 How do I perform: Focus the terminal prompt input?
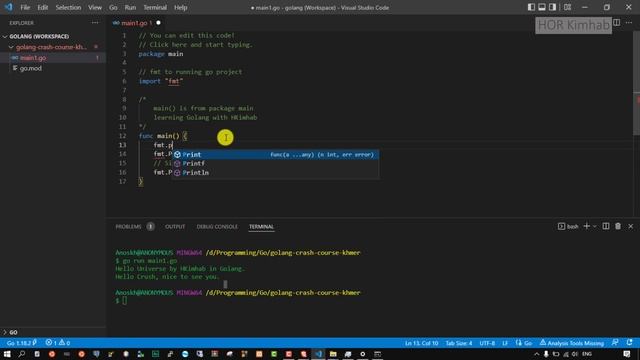point(124,301)
